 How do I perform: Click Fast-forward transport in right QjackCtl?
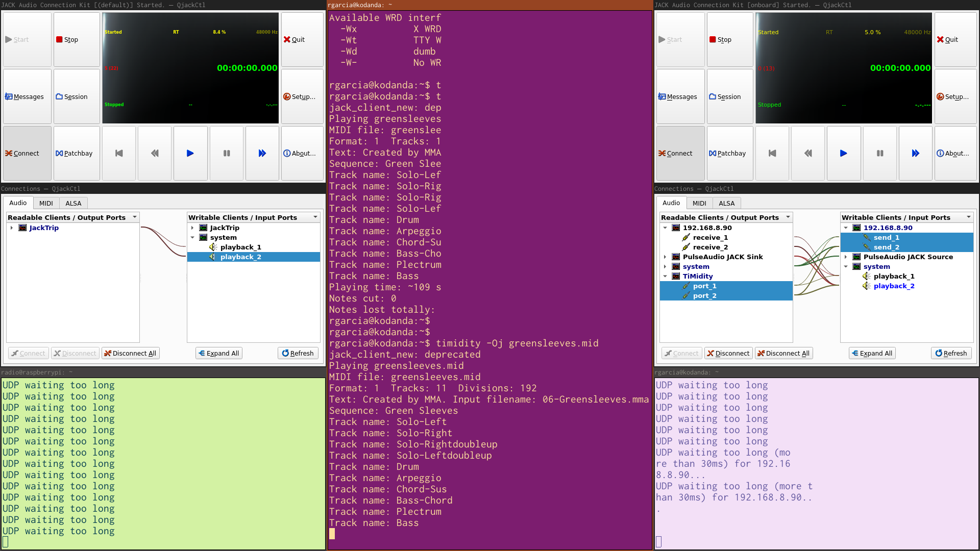pyautogui.click(x=915, y=153)
